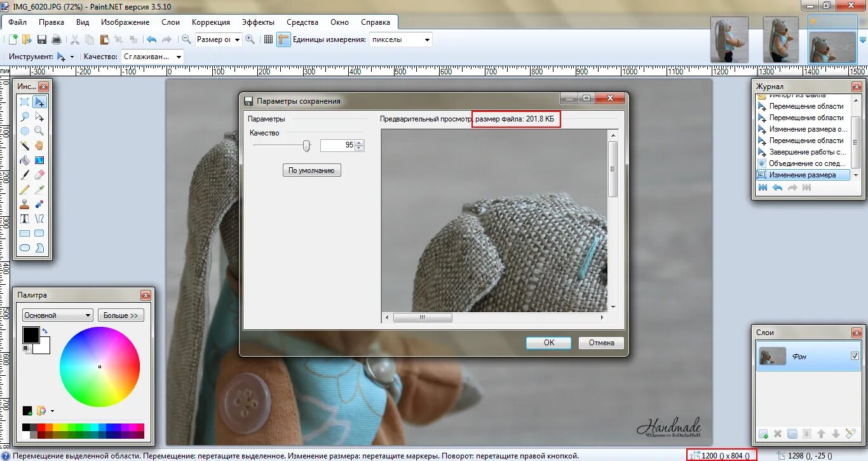Select the Line/Curve tool

tap(39, 219)
